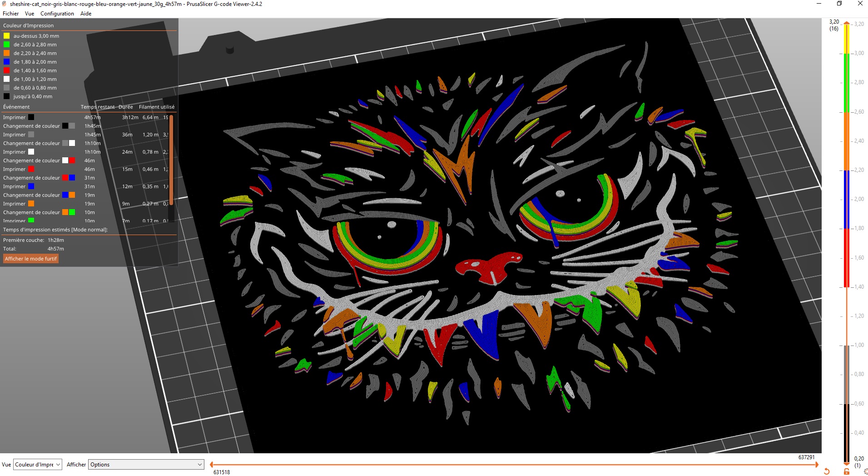The height and width of the screenshot is (476, 868).
Task: Open the Aide menu
Action: coord(86,14)
